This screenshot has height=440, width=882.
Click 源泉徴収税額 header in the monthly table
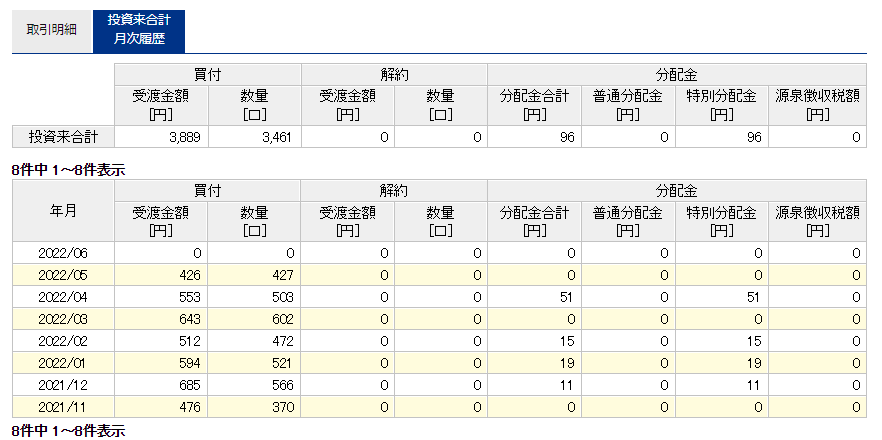(x=817, y=222)
